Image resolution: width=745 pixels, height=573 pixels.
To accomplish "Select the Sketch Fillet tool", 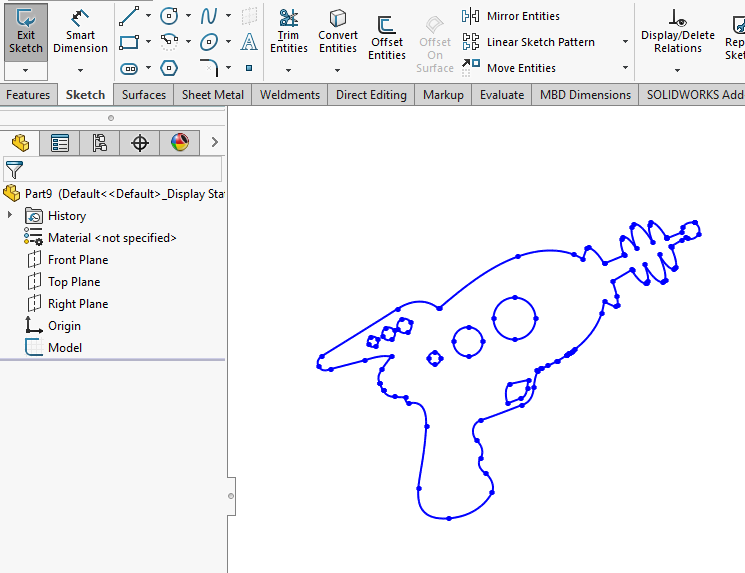I will (209, 68).
